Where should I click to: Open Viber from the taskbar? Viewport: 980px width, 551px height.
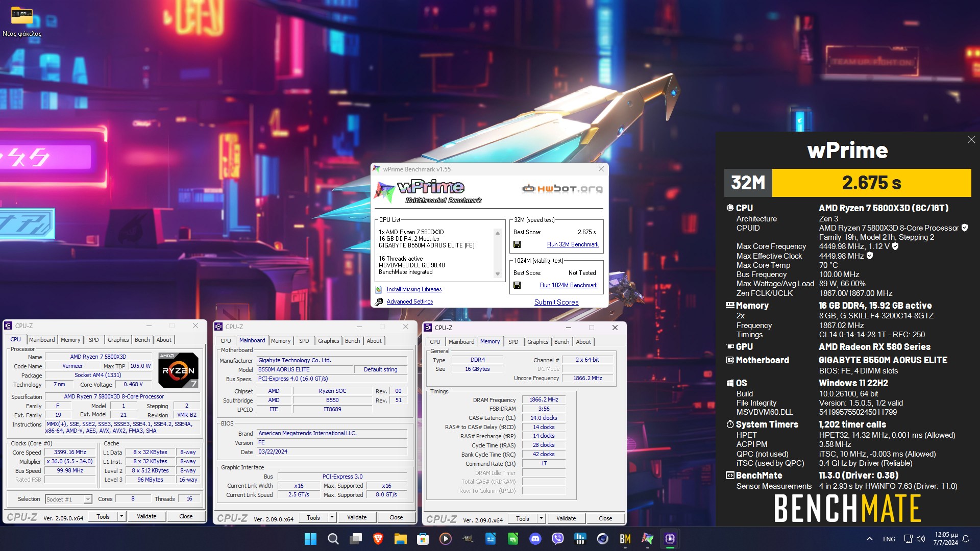558,539
